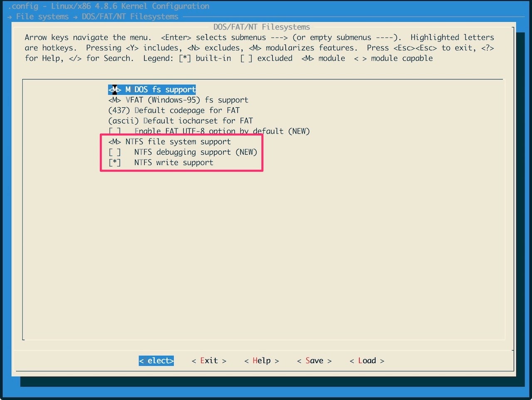Image resolution: width=532 pixels, height=400 pixels.
Task: Open the Default codepage for FAT value
Action: click(x=174, y=110)
